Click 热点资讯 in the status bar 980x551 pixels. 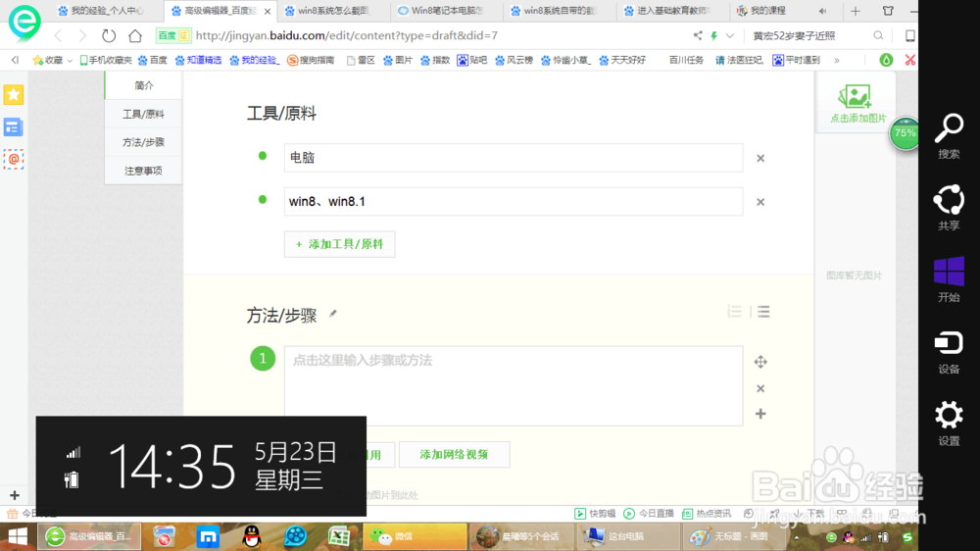click(x=707, y=514)
